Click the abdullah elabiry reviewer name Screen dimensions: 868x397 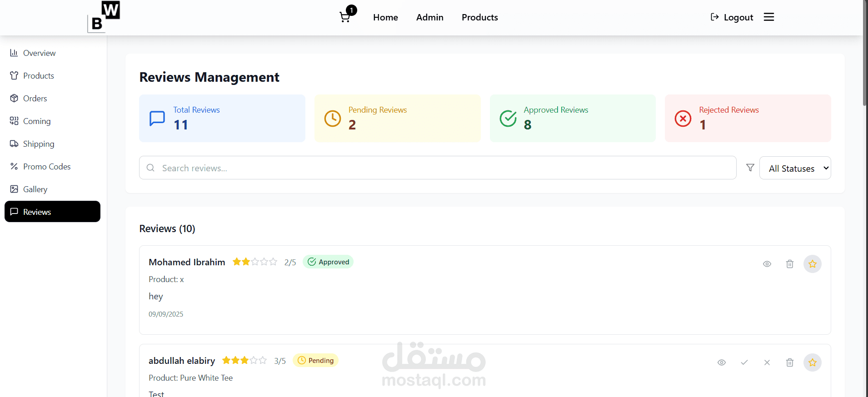(x=182, y=361)
